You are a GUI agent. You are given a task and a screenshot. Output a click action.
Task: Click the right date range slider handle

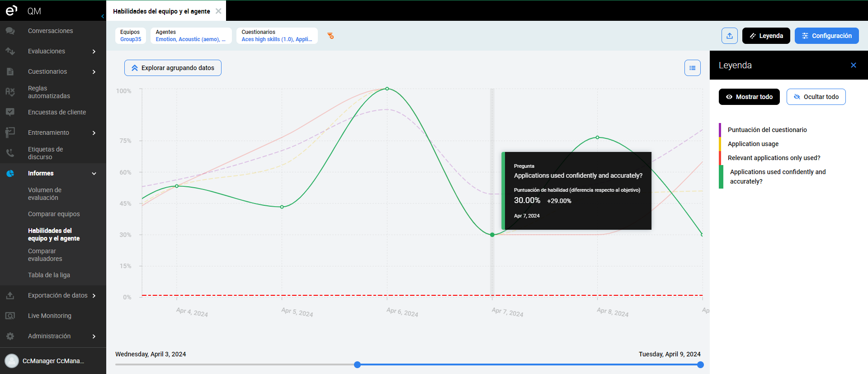700,365
